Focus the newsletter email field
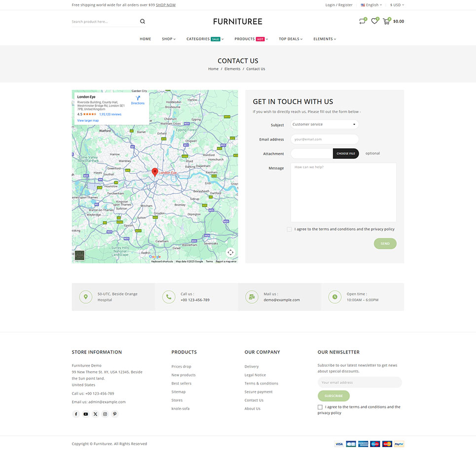Screen dimensions: 476x452 [x=360, y=382]
